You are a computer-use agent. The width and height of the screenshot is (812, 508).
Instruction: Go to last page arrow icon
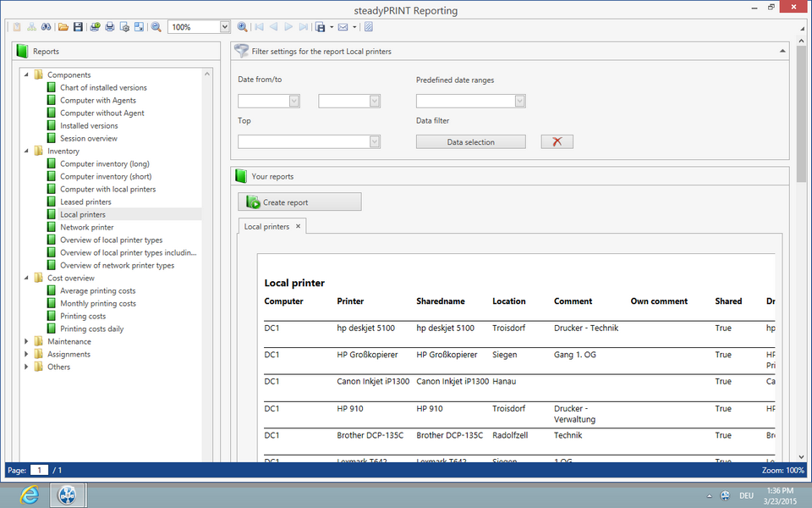(304, 27)
